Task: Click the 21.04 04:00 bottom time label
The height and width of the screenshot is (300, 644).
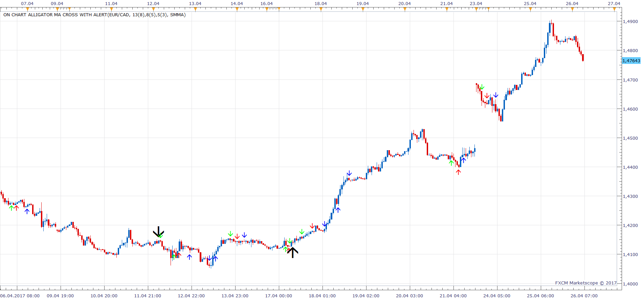Action: pyautogui.click(x=453, y=296)
